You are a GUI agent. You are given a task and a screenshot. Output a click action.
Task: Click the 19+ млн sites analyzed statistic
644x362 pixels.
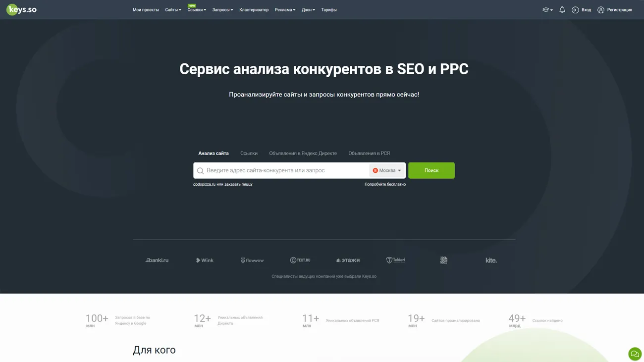(444, 320)
